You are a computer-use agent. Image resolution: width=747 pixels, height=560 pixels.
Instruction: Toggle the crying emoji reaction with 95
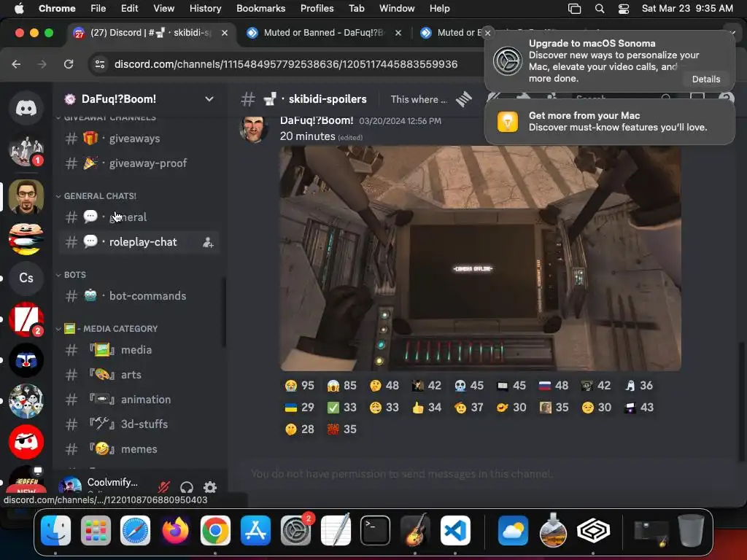click(x=299, y=385)
